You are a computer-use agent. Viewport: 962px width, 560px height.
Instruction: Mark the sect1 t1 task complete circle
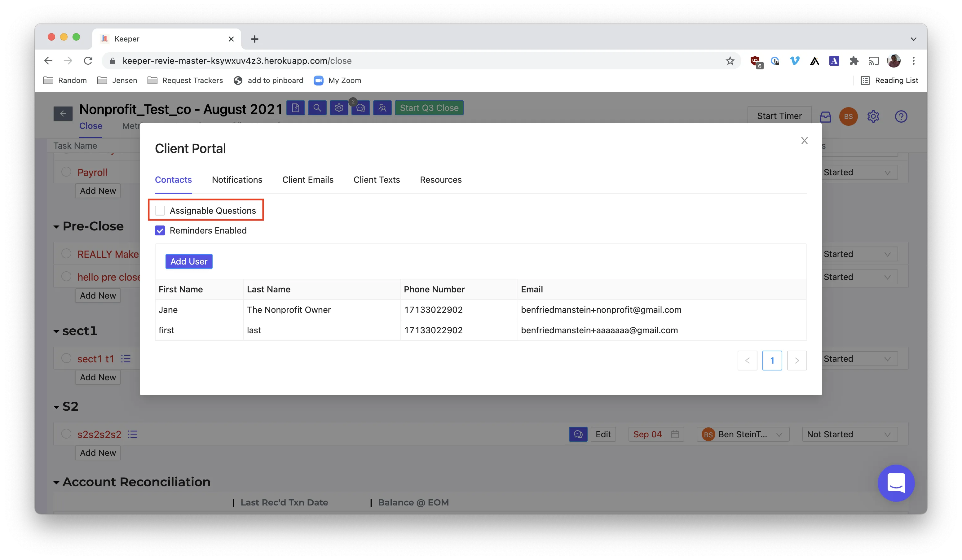pos(66,358)
